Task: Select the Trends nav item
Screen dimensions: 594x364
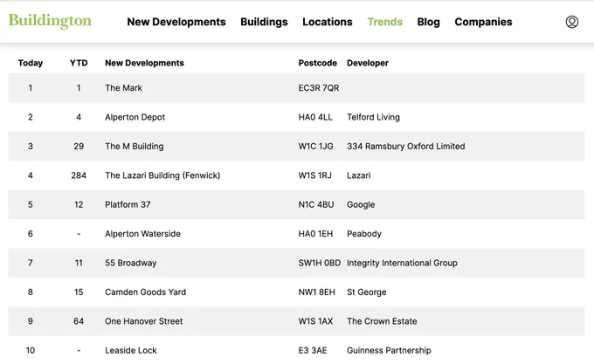Action: [x=384, y=22]
